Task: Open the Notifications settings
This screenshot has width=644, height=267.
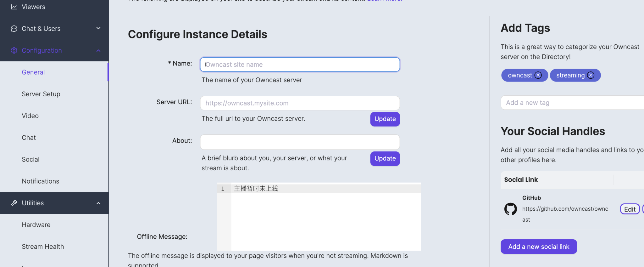Action: (x=40, y=181)
